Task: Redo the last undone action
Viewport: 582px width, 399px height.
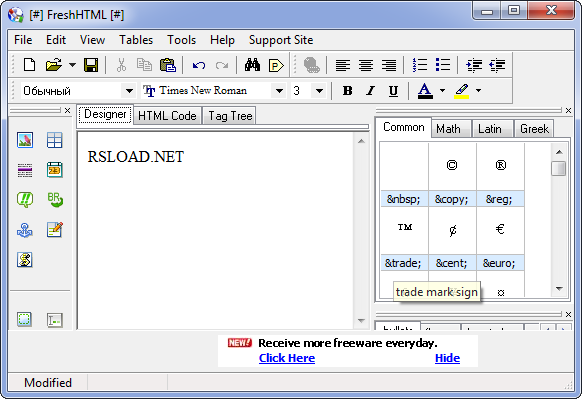Action: (222, 65)
